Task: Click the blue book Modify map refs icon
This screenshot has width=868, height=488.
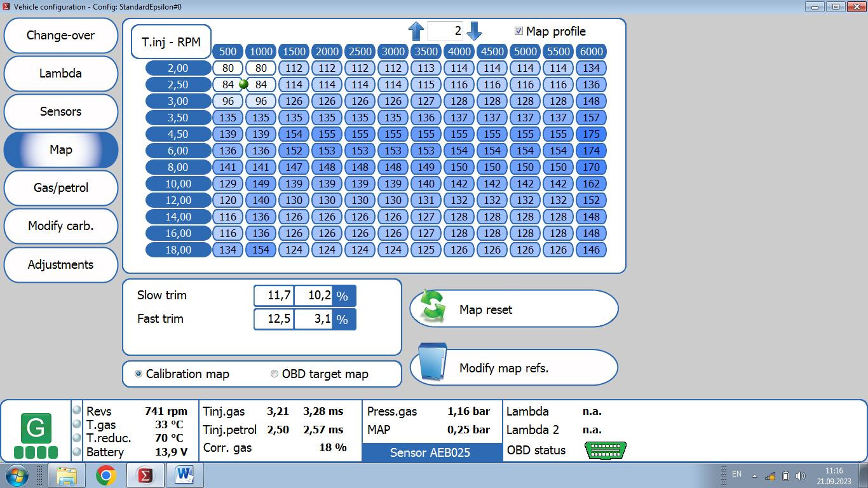Action: coord(433,363)
